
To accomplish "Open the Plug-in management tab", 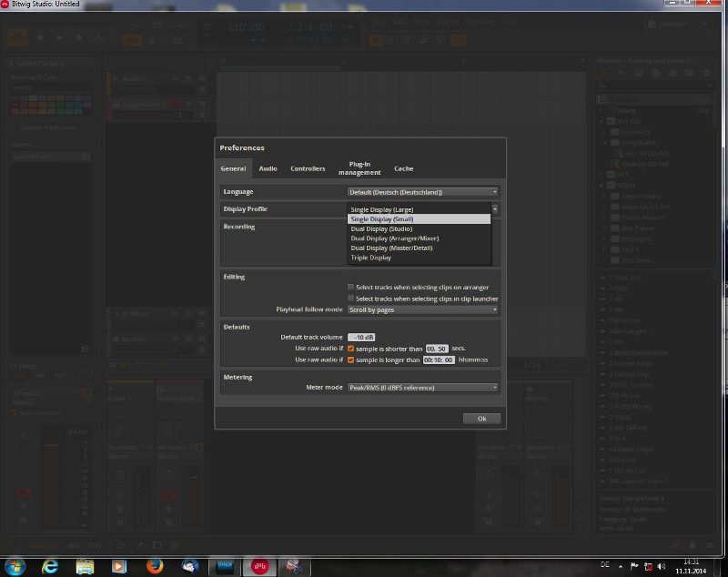I will [x=359, y=168].
